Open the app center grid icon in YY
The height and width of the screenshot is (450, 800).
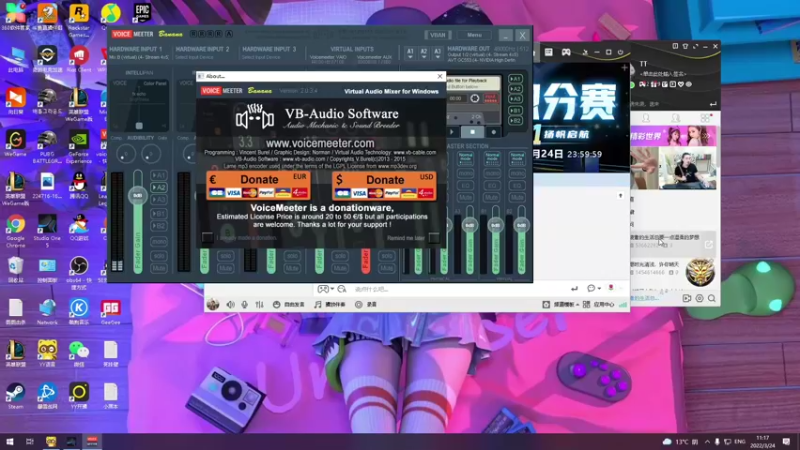(x=586, y=305)
